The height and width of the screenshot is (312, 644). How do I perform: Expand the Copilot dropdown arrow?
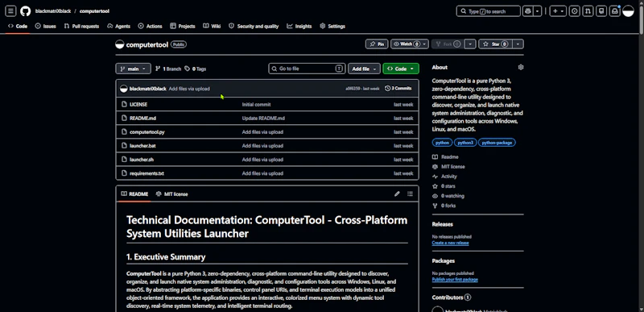[538, 11]
